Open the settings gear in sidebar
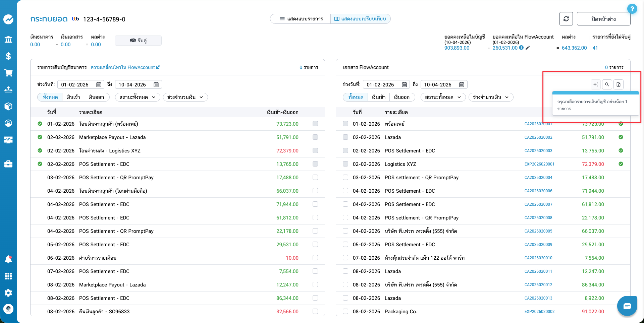 8,293
